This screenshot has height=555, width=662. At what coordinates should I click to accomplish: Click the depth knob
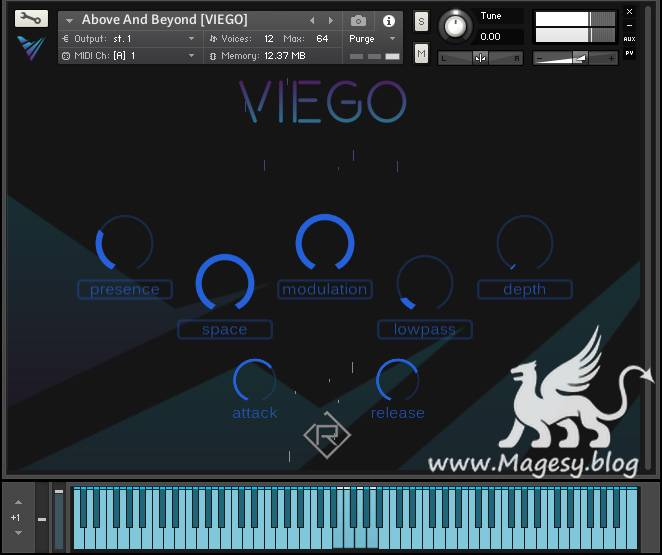tap(525, 243)
